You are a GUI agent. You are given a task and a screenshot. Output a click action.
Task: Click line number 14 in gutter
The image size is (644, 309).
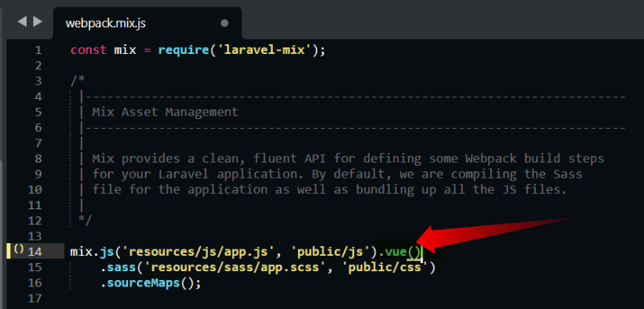tap(35, 252)
